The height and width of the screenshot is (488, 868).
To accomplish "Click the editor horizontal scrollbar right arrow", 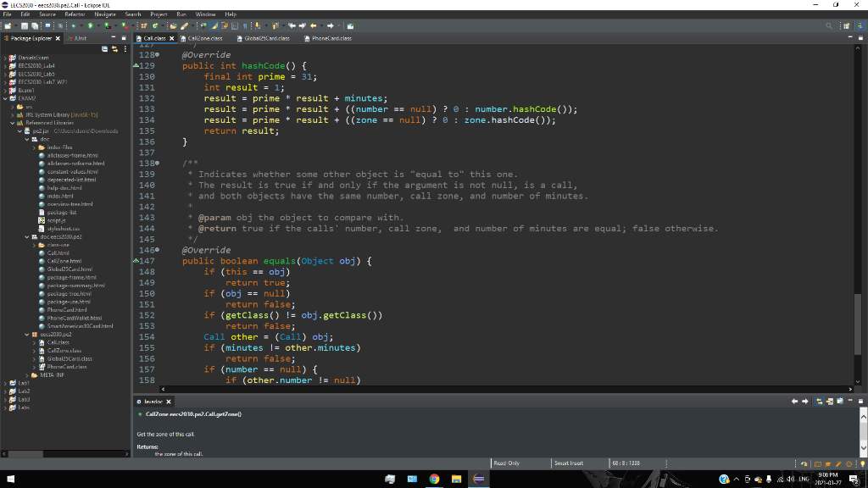I will (x=851, y=389).
